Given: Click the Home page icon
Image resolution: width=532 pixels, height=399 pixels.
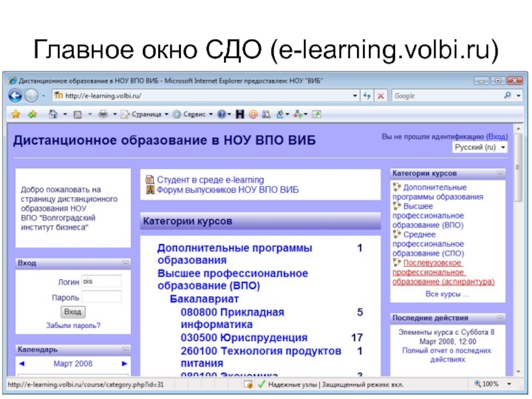Looking at the screenshot, I should coord(53,114).
